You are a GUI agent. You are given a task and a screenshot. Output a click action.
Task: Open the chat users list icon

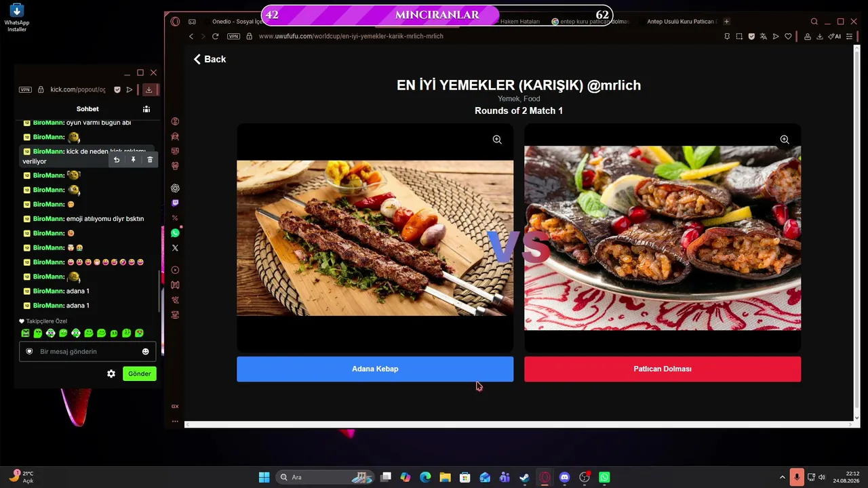point(146,108)
